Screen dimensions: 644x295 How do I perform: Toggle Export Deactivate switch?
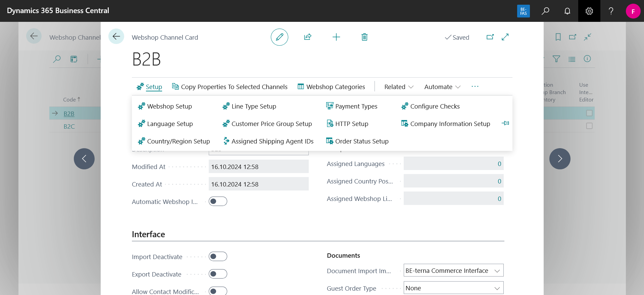click(x=218, y=274)
